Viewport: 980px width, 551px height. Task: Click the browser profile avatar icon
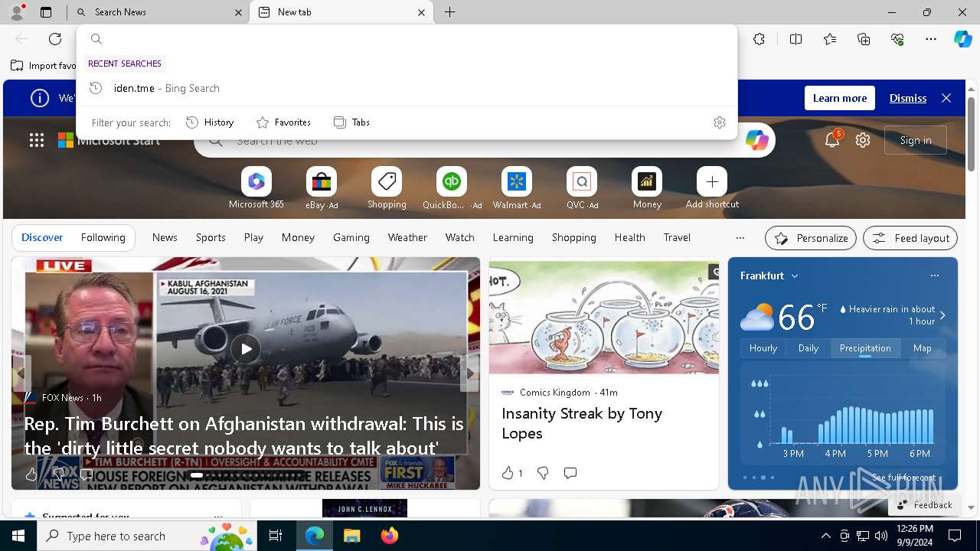(x=16, y=12)
